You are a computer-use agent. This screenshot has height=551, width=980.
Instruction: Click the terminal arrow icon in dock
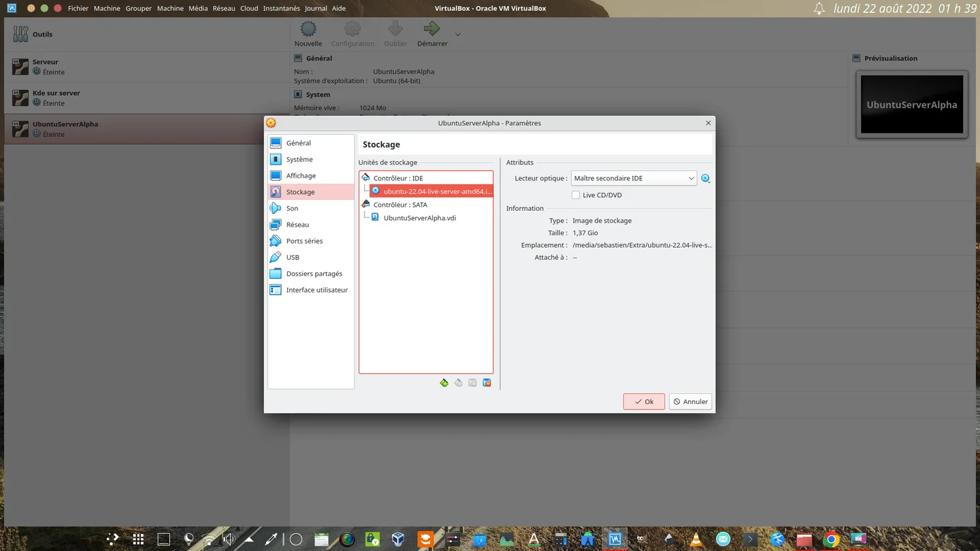pos(750,539)
